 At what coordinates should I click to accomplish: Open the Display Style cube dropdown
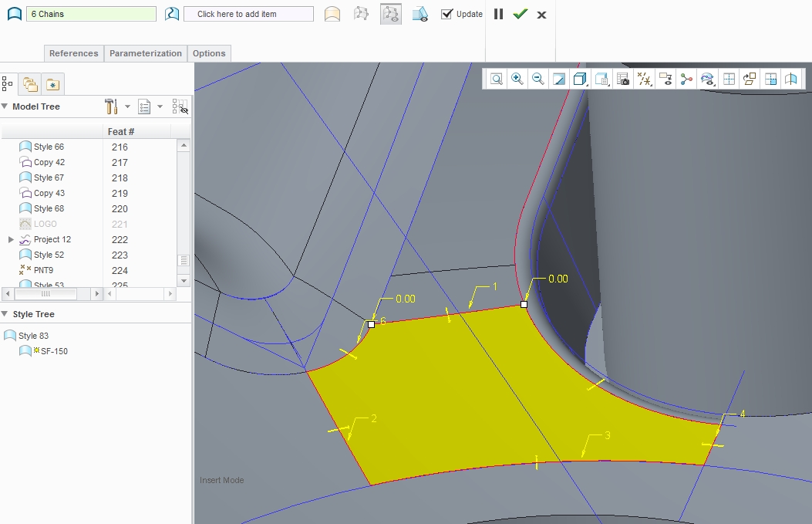click(581, 79)
